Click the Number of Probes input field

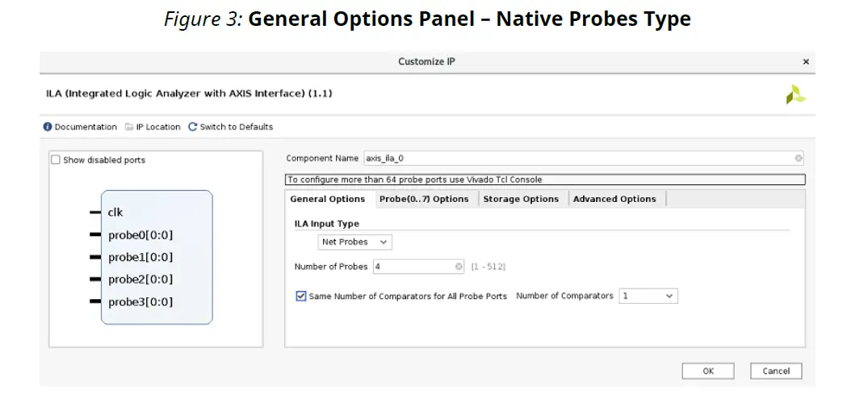click(x=412, y=267)
